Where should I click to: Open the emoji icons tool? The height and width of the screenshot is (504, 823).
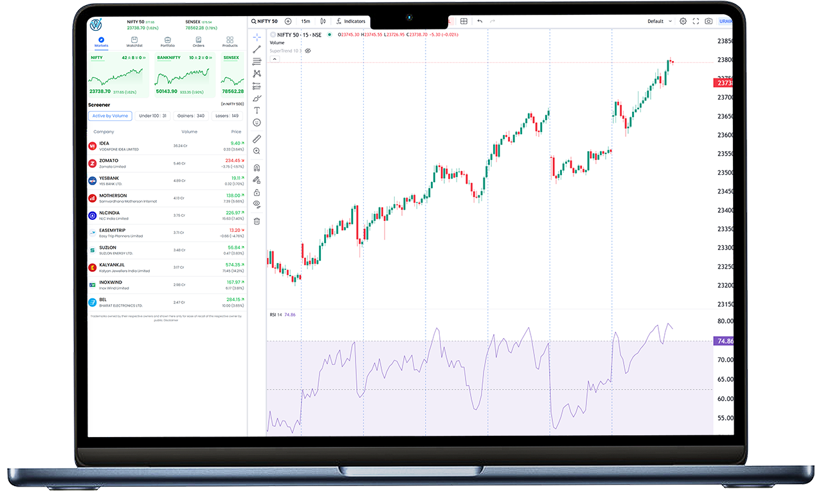tap(257, 122)
